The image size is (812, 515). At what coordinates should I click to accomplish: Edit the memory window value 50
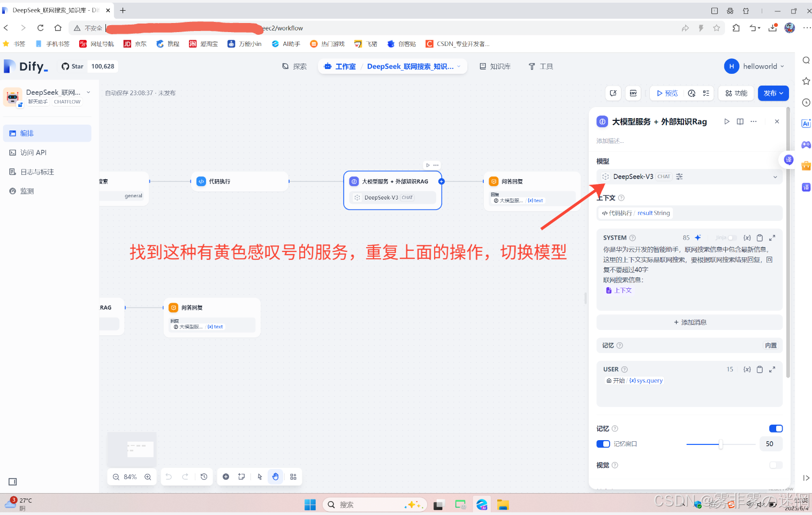771,444
